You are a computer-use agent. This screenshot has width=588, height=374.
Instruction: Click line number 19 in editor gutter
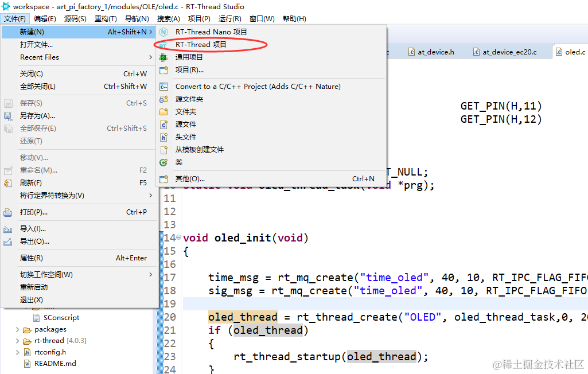tap(170, 304)
